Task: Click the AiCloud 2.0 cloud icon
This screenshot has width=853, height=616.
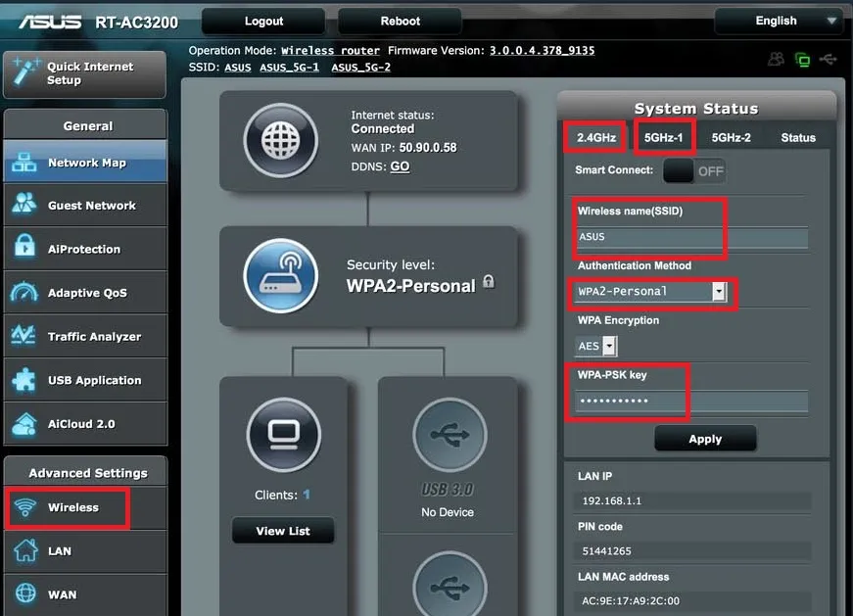Action: point(24,424)
